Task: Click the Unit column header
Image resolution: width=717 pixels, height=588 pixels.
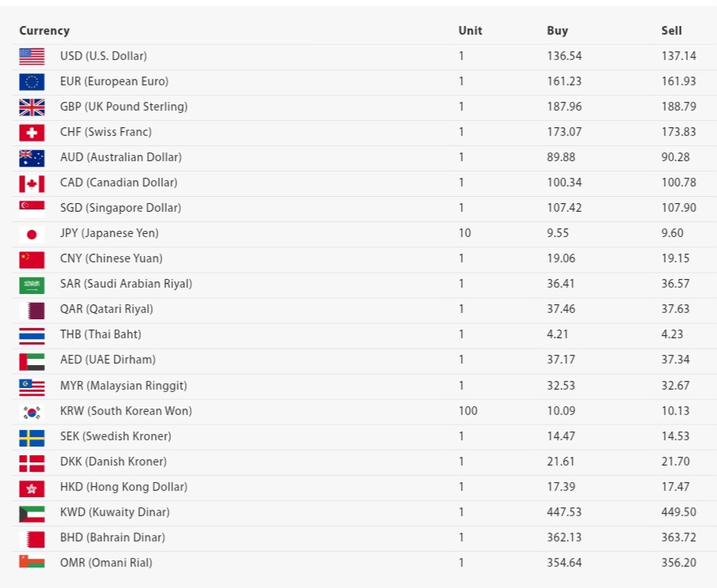Action: pos(470,31)
